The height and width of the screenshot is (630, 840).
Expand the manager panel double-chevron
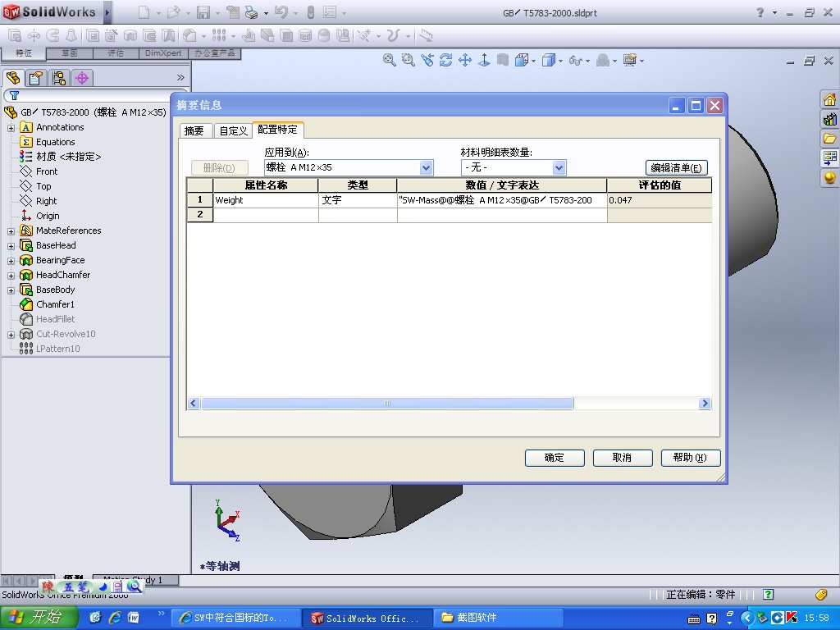(x=180, y=78)
